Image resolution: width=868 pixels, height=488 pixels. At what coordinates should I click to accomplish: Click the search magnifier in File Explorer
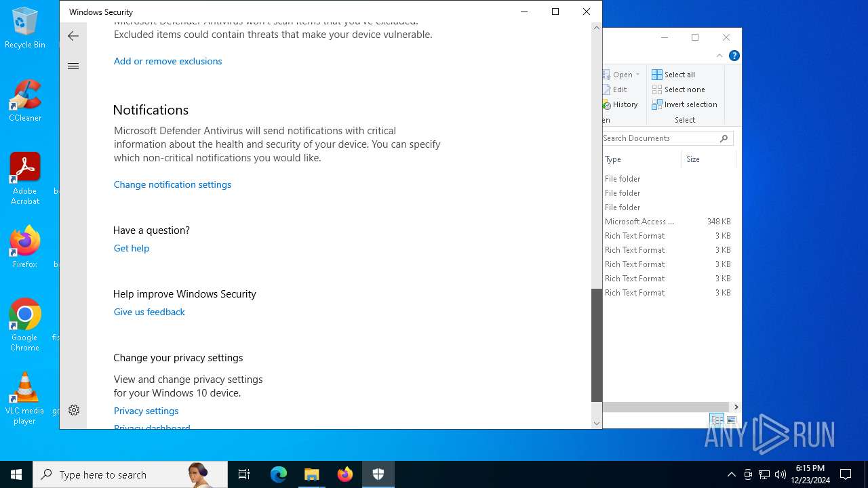pos(724,138)
